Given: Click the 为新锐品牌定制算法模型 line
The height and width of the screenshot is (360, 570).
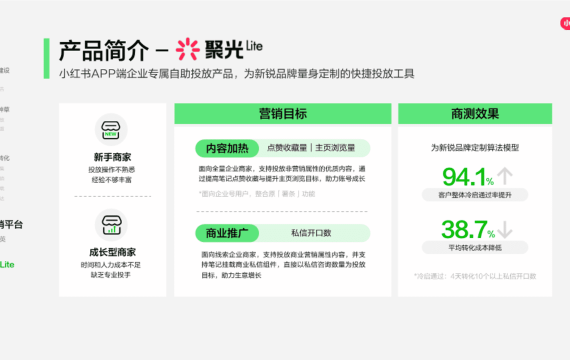Looking at the screenshot, I should point(475,148).
